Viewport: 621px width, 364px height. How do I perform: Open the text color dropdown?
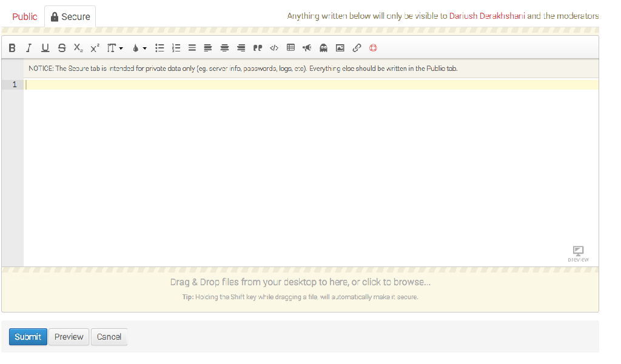click(x=139, y=48)
